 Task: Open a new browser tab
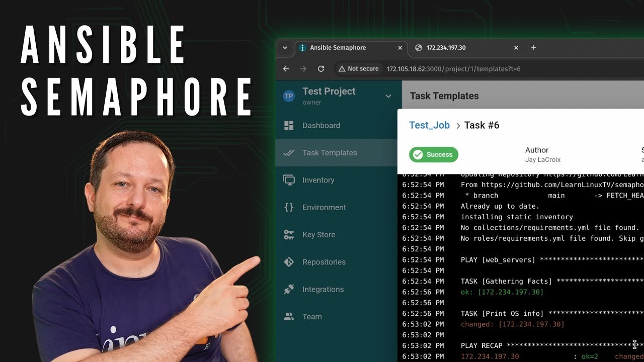[x=534, y=48]
